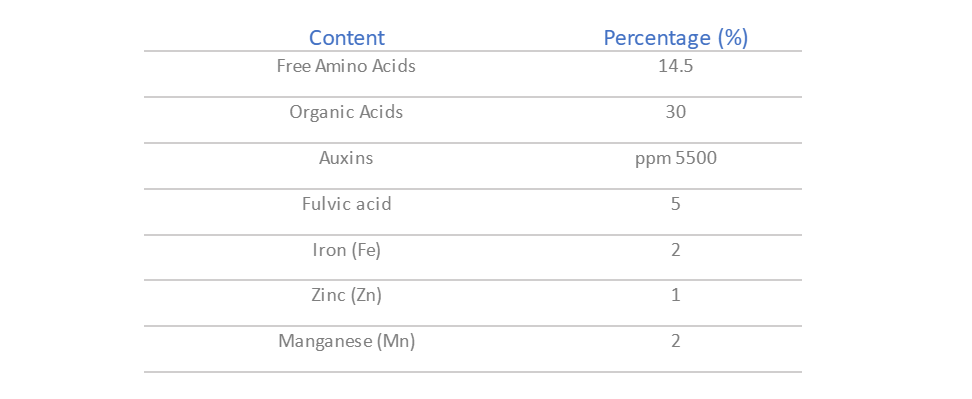Screen dimensions: 972x399
Task: Select the Iron percentage value 2
Action: pyautogui.click(x=676, y=250)
